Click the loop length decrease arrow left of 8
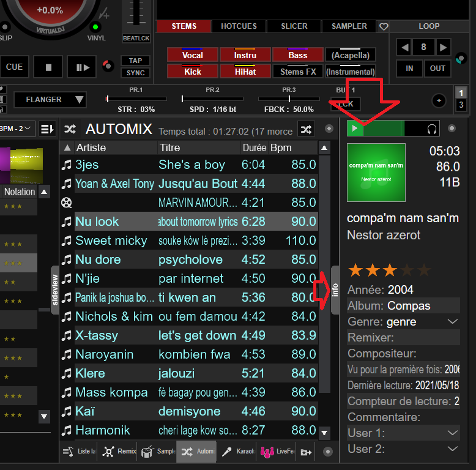 point(404,47)
